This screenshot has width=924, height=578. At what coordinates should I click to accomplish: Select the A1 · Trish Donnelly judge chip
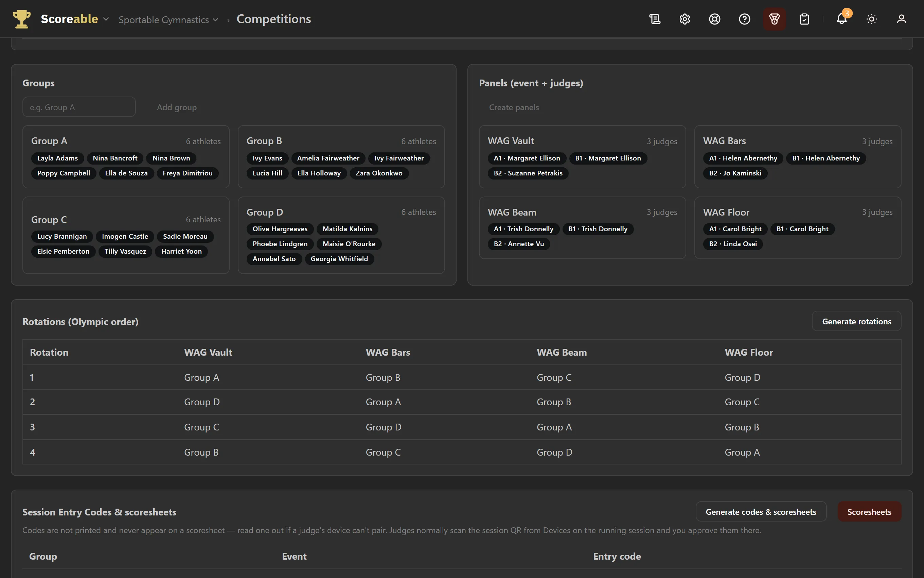(523, 228)
